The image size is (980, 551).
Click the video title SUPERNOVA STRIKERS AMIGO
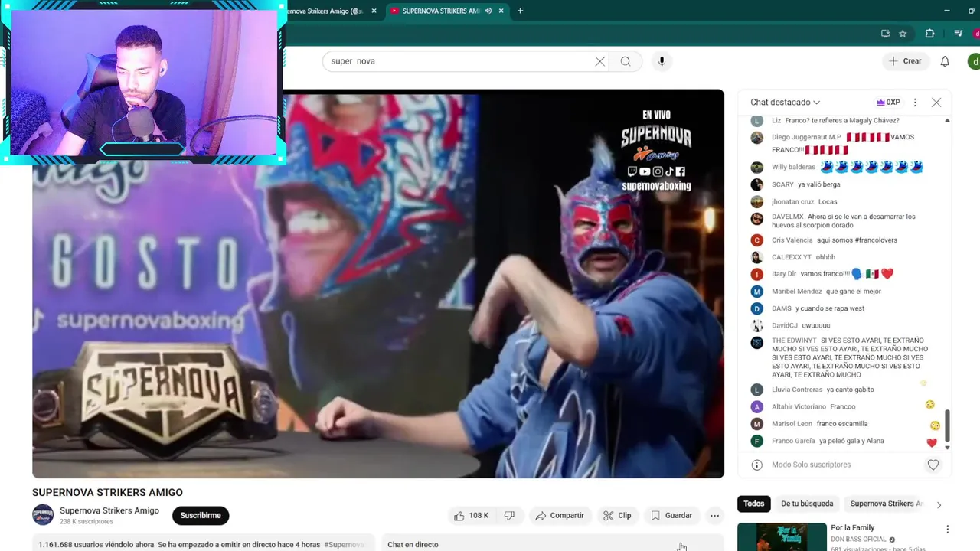[x=107, y=492]
